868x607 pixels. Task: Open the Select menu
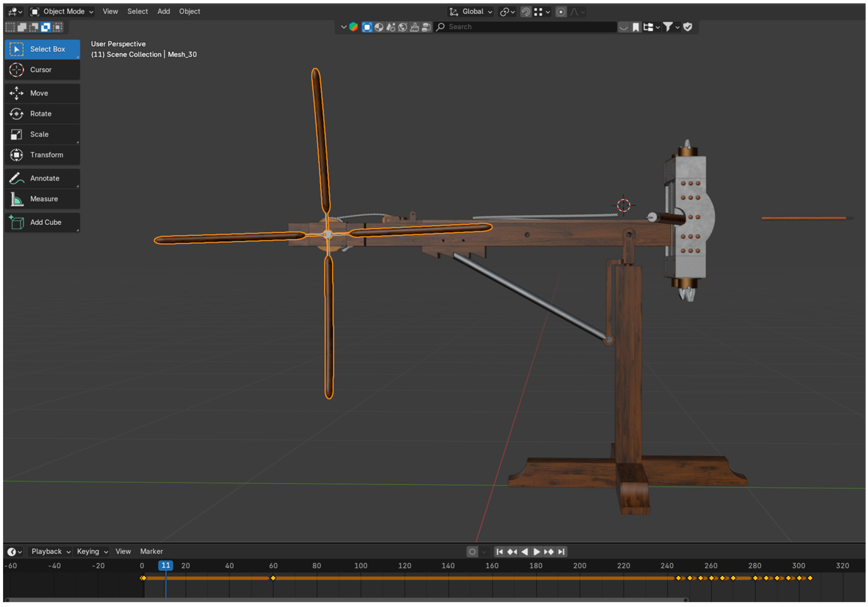[x=137, y=12]
